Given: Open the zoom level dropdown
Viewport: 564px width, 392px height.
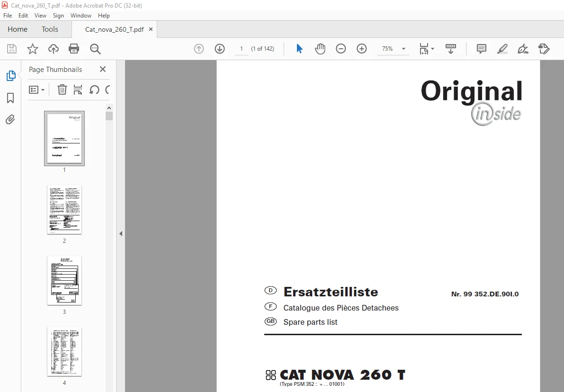Looking at the screenshot, I should point(403,49).
